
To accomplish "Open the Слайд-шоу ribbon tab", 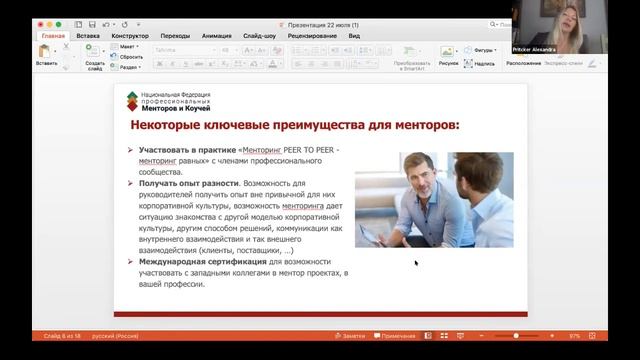I will pos(259,36).
